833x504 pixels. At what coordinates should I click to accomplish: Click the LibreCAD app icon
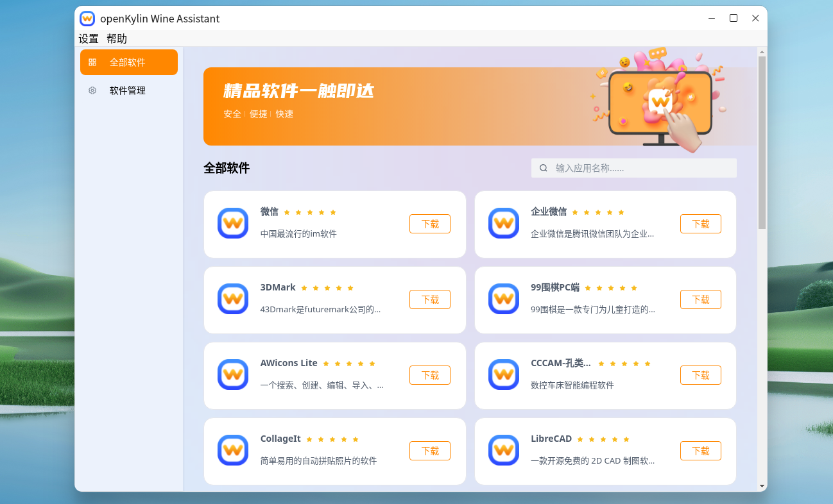tap(504, 450)
